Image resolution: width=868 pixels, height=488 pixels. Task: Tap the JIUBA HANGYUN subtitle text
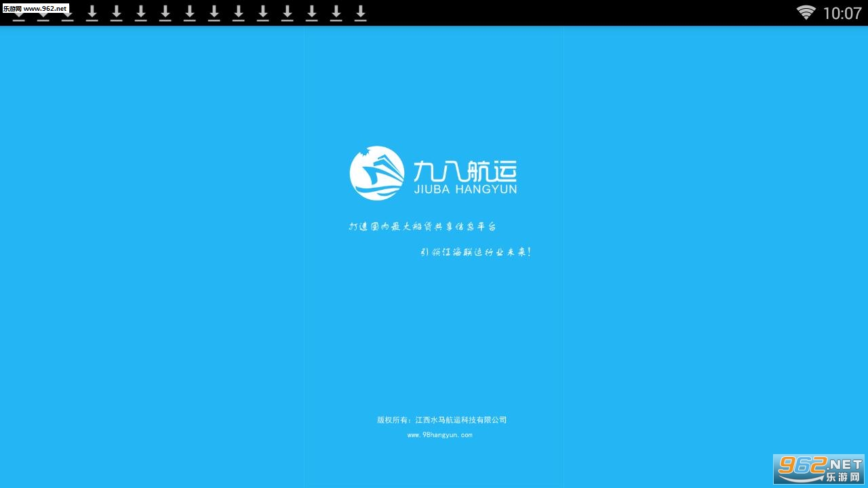[x=465, y=190]
